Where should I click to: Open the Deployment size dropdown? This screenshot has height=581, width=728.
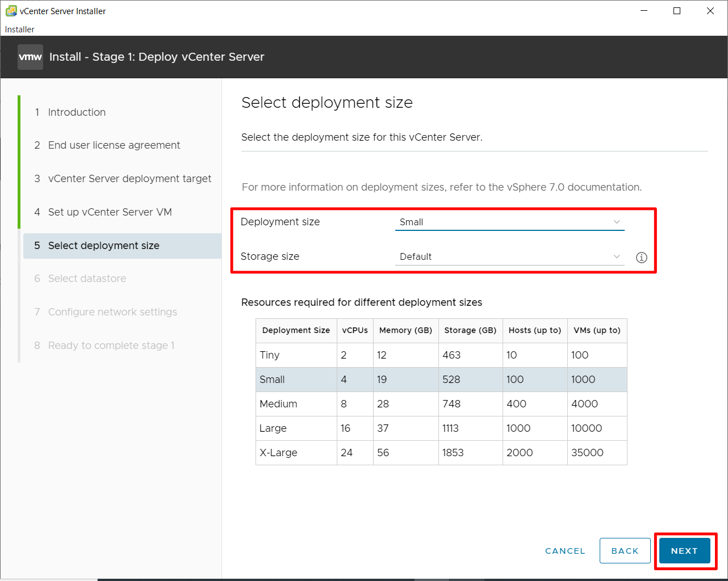tap(509, 222)
